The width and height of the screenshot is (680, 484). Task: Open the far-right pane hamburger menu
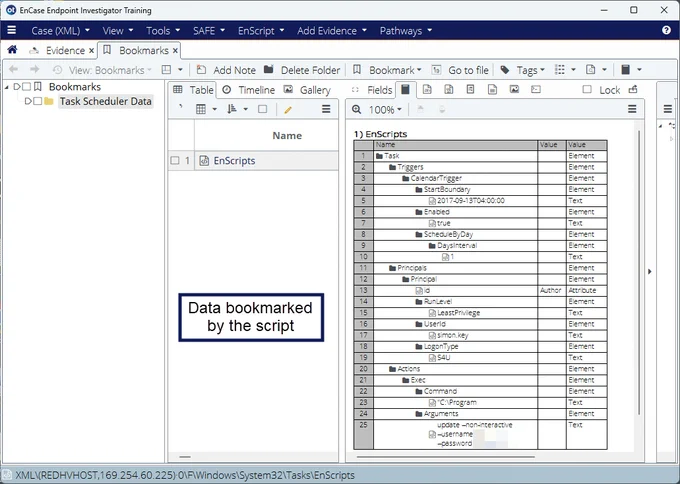point(668,109)
